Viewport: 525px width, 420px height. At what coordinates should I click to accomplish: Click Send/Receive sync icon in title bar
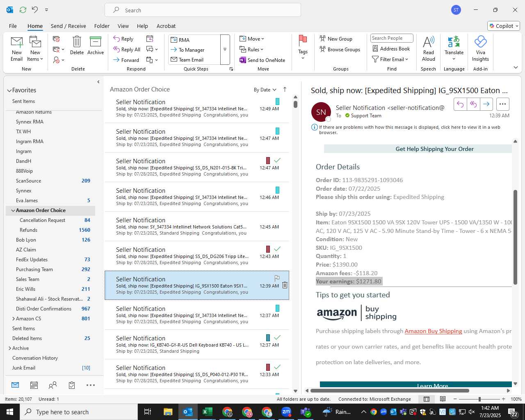[x=23, y=9]
